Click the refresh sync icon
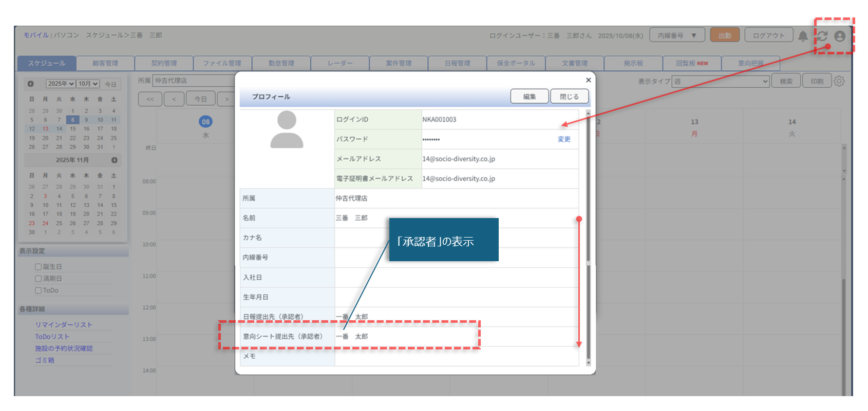Image resolution: width=868 pixels, height=411 pixels. (822, 36)
